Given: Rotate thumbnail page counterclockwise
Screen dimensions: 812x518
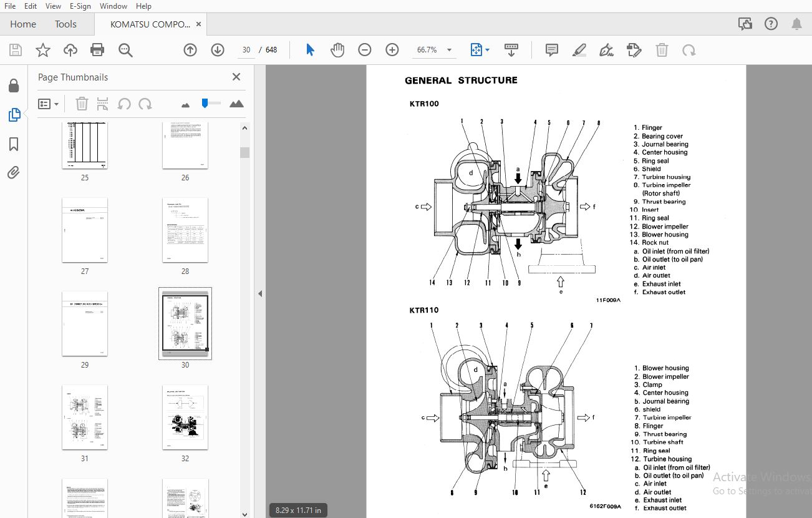Looking at the screenshot, I should (124, 104).
